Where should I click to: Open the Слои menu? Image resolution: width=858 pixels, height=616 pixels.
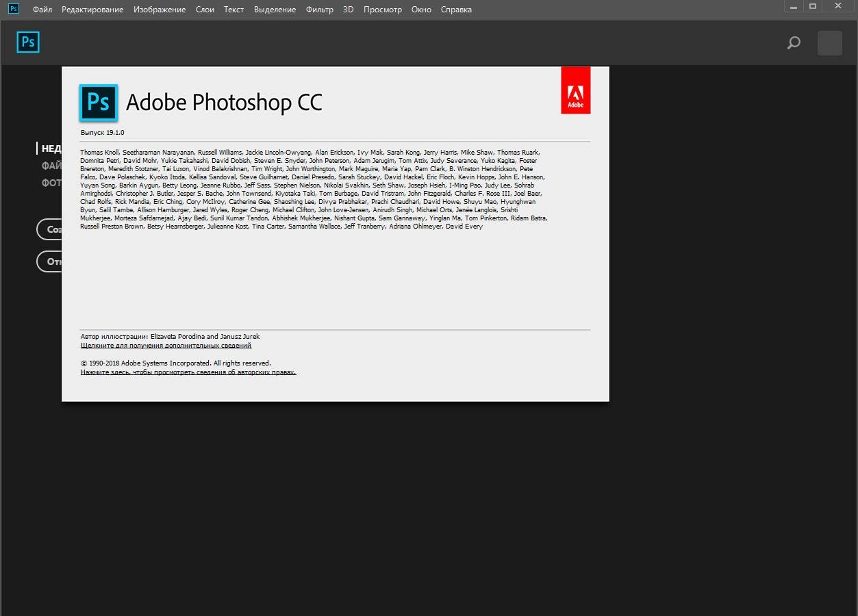(x=205, y=10)
